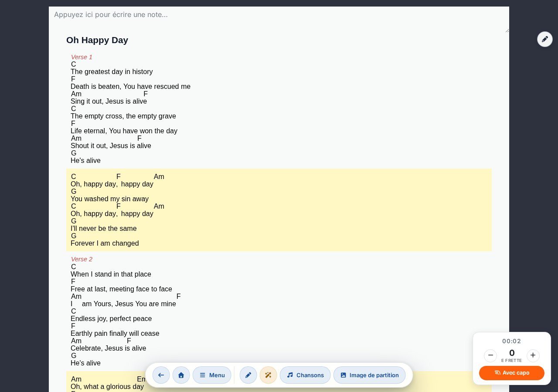Click the Verse 2 label
The height and width of the screenshot is (392, 558).
click(82, 259)
